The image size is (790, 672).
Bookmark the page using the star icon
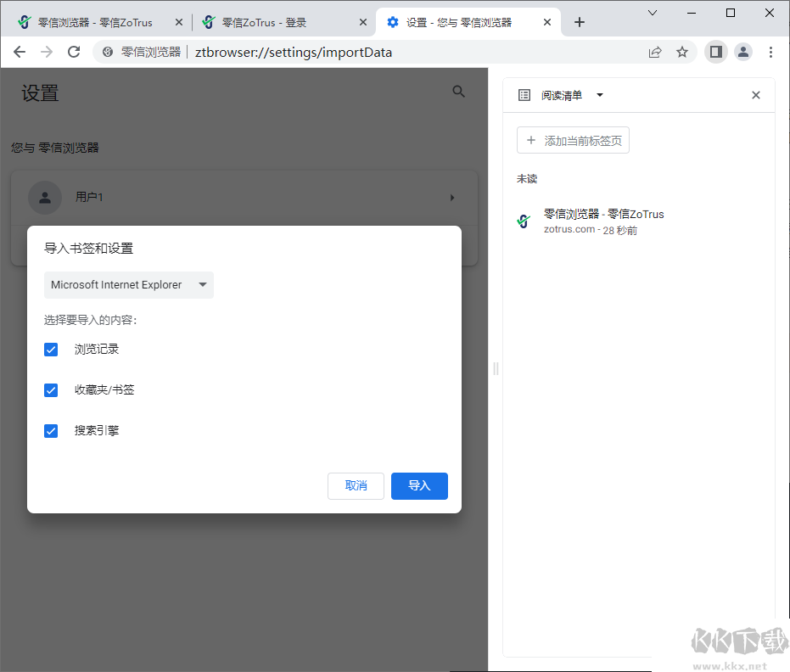[x=683, y=52]
